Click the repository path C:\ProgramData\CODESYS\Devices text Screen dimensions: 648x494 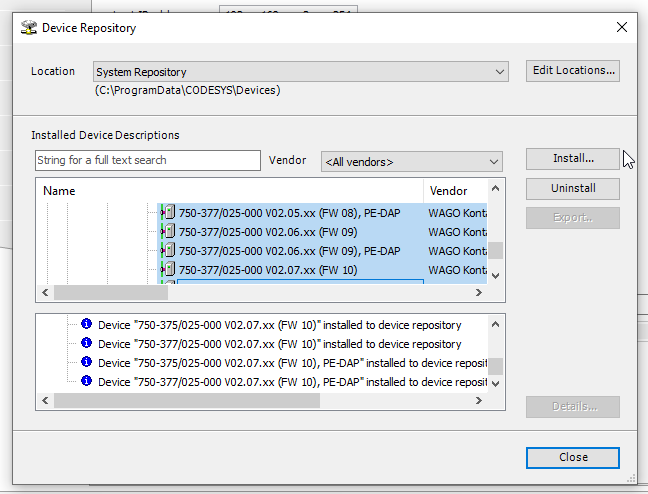click(188, 90)
